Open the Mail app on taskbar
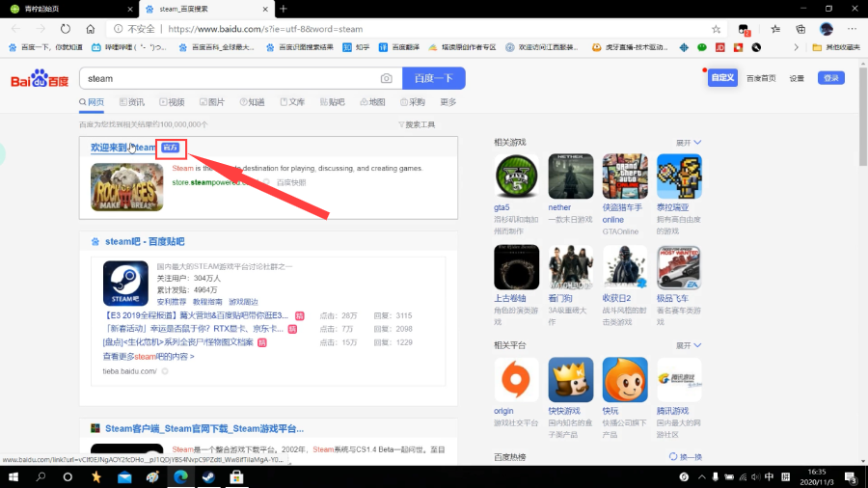The width and height of the screenshot is (868, 488). click(x=124, y=477)
